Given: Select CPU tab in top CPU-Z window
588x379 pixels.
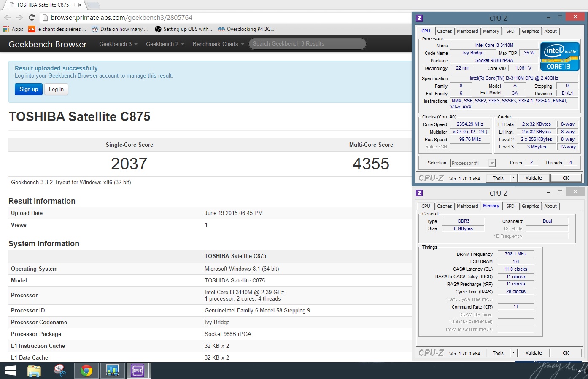Looking at the screenshot, I should pos(426,31).
